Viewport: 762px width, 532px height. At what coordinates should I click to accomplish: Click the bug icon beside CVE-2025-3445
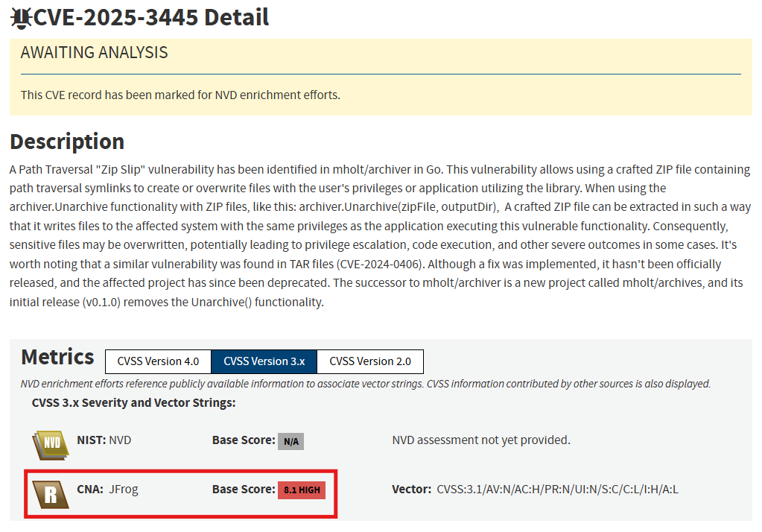(x=20, y=16)
